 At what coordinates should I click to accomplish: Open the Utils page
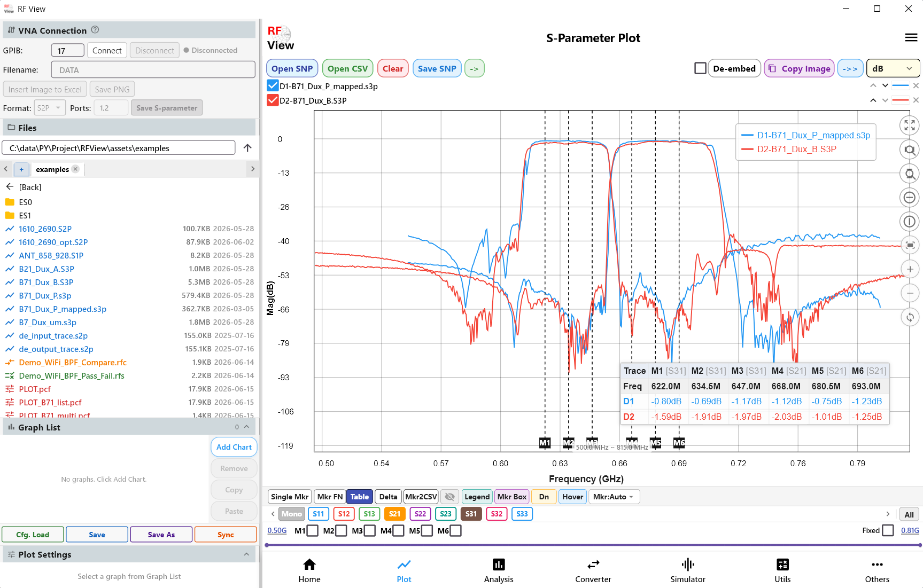(x=782, y=570)
